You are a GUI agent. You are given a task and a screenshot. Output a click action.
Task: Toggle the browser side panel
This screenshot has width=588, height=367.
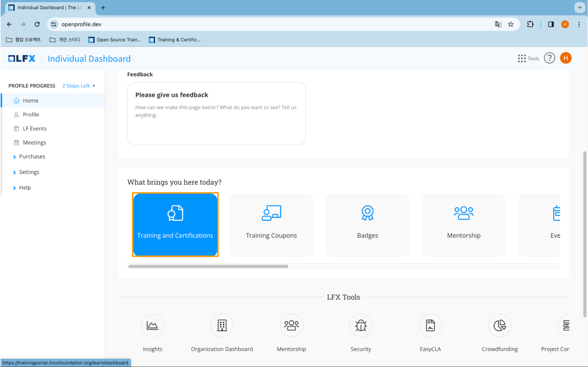coord(551,24)
